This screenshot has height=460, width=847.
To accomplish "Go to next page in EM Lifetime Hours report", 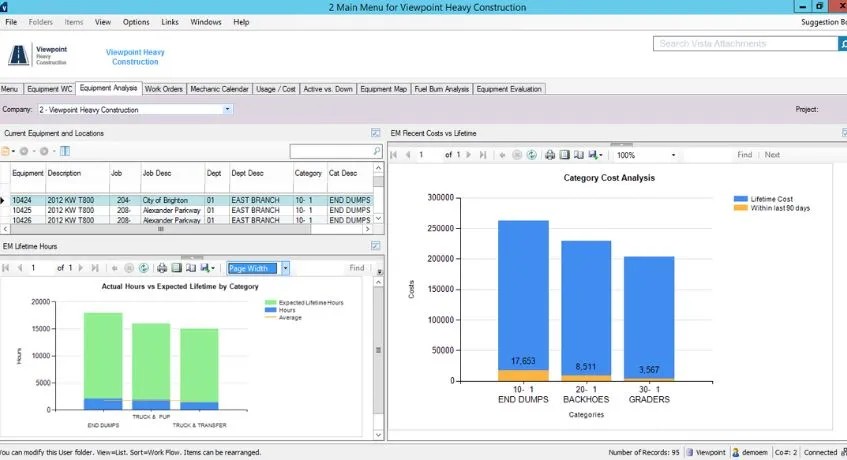I will pos(81,268).
